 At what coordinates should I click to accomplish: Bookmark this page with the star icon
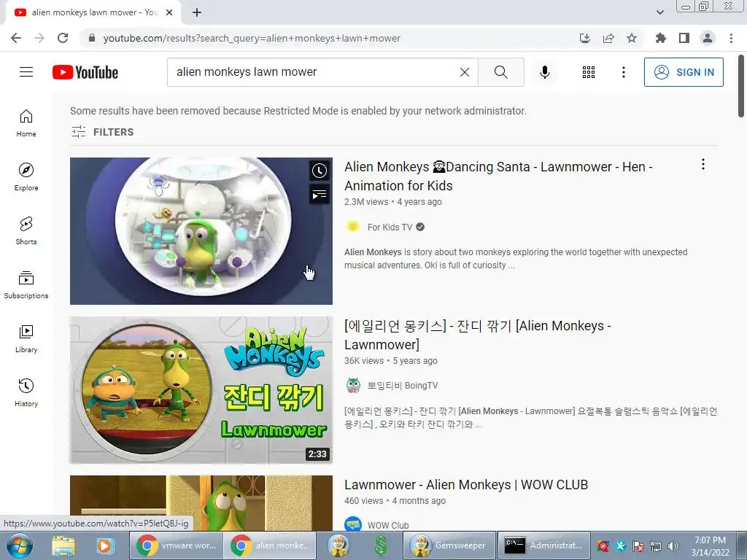(632, 38)
